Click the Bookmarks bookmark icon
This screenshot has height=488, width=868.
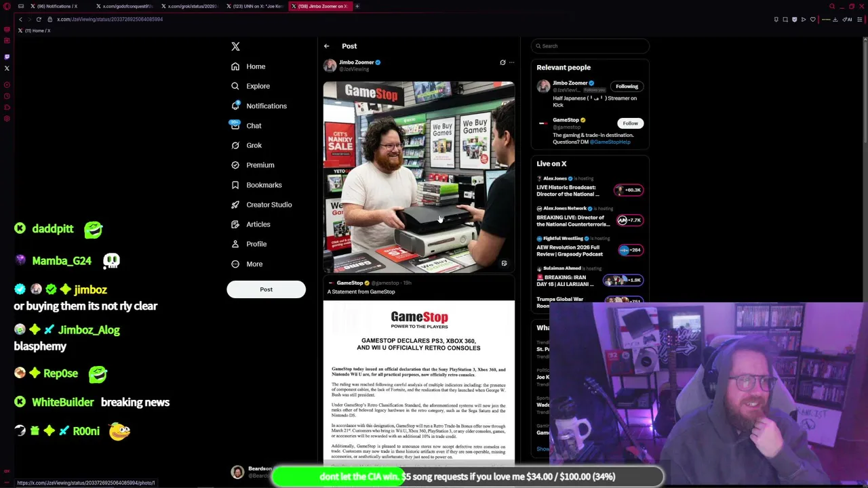click(x=235, y=185)
